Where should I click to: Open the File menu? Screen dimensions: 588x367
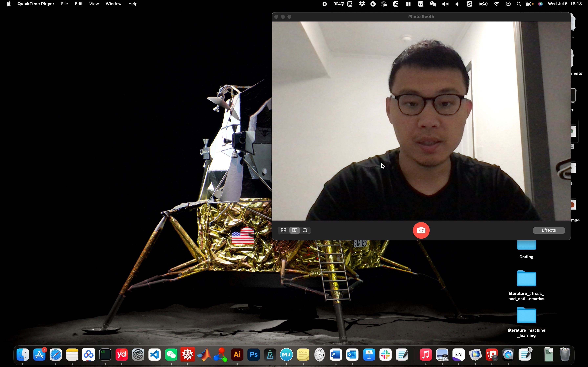[64, 4]
